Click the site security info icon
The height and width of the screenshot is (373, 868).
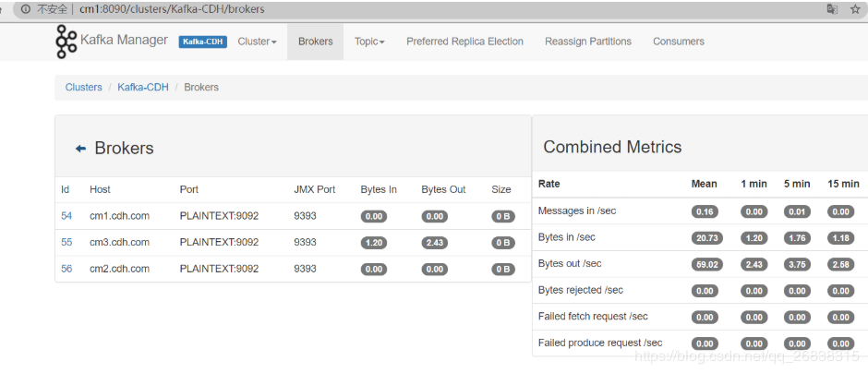click(x=25, y=9)
